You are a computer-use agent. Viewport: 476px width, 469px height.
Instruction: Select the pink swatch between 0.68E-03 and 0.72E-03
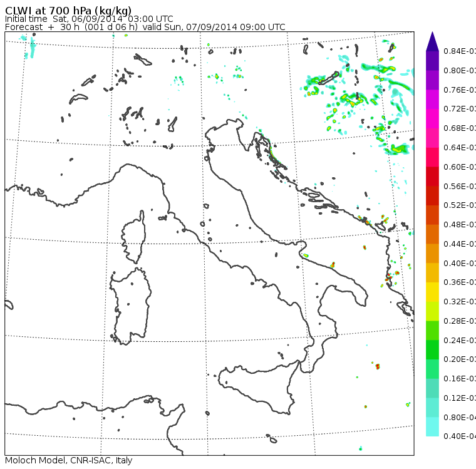pyautogui.click(x=432, y=119)
